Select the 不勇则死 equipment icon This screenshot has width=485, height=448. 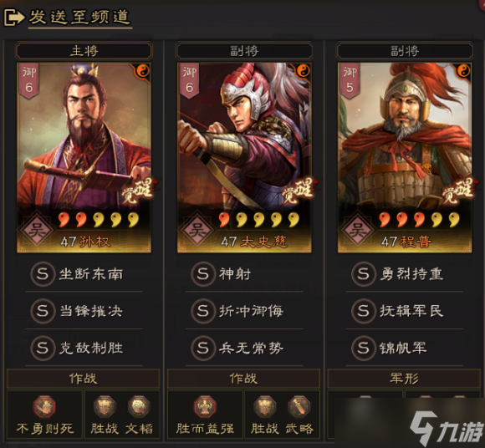[x=44, y=406]
